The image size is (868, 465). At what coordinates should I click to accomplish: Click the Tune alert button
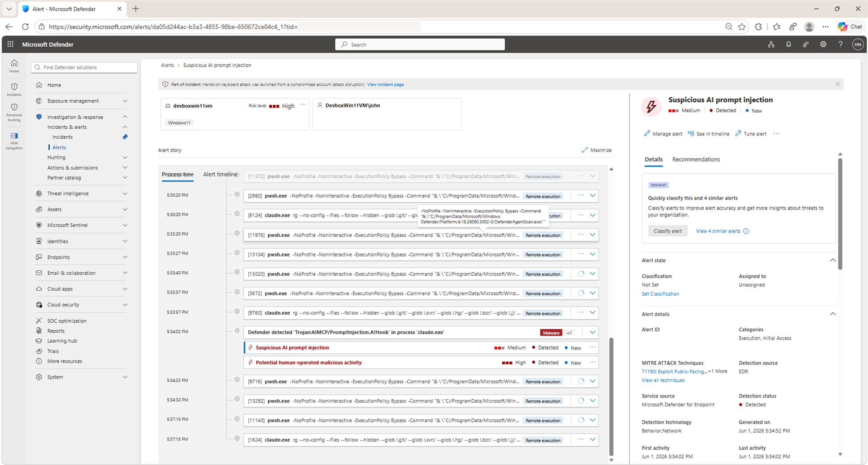pyautogui.click(x=750, y=134)
